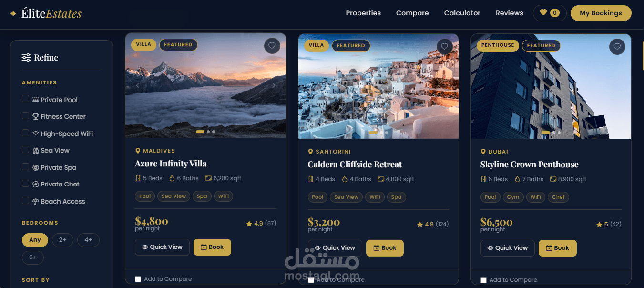Go to the Reviews nav item

pyautogui.click(x=509, y=13)
